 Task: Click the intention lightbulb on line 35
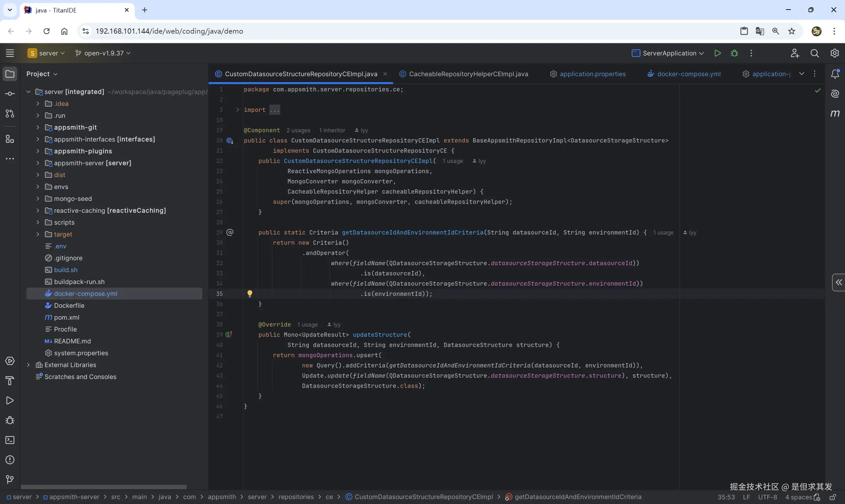[x=250, y=294]
